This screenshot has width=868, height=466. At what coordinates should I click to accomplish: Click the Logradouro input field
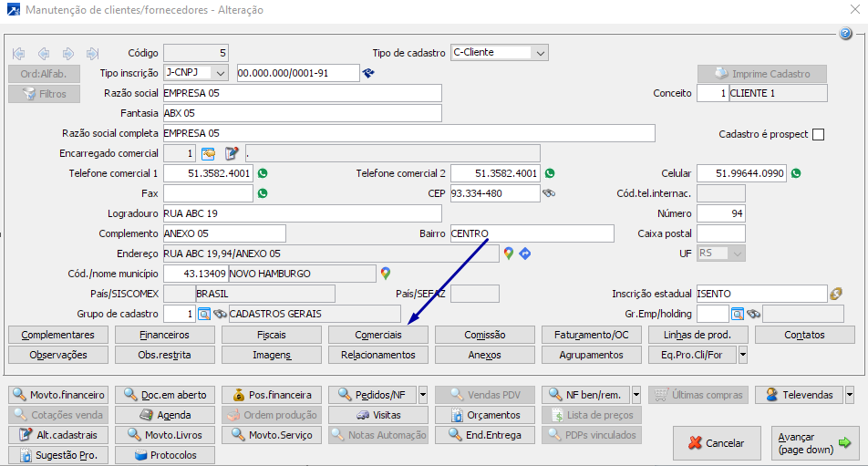click(x=303, y=213)
